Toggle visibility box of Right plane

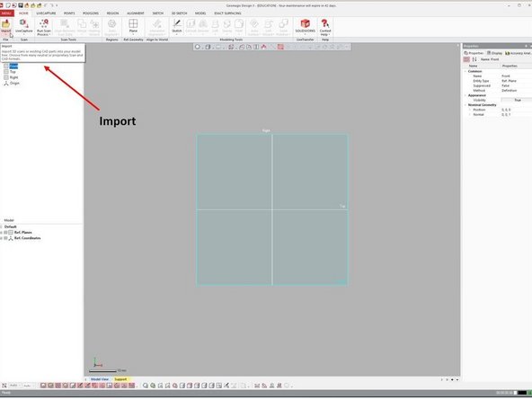point(6,77)
